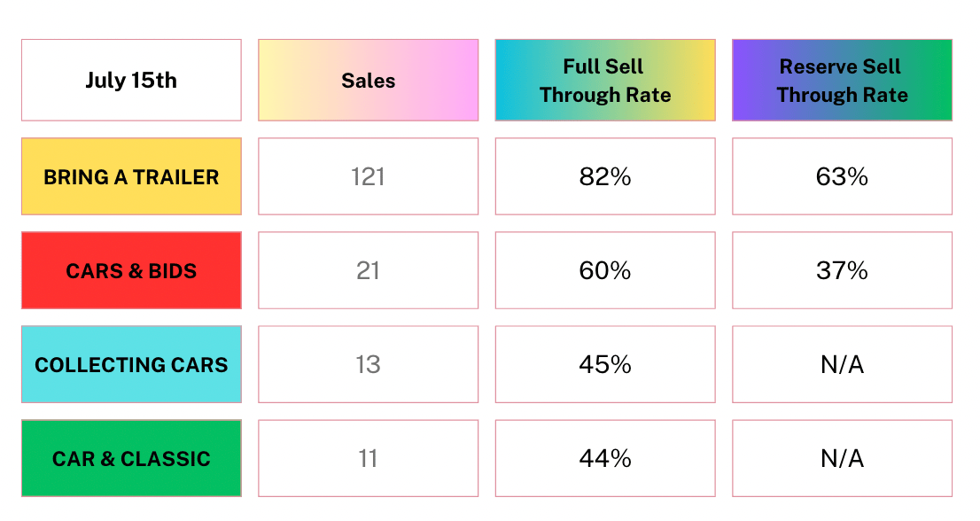The image size is (980, 521).
Task: Select the green Car & Classic label
Action: click(131, 458)
